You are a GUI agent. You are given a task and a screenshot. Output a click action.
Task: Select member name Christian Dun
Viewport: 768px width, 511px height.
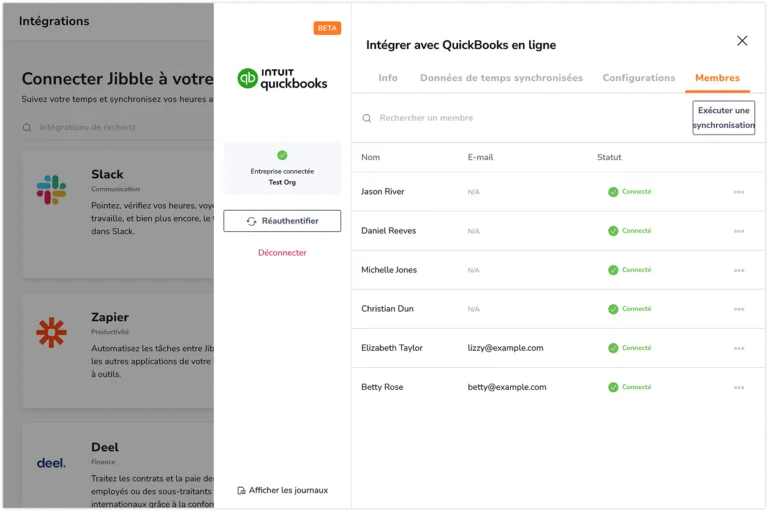pyautogui.click(x=387, y=309)
